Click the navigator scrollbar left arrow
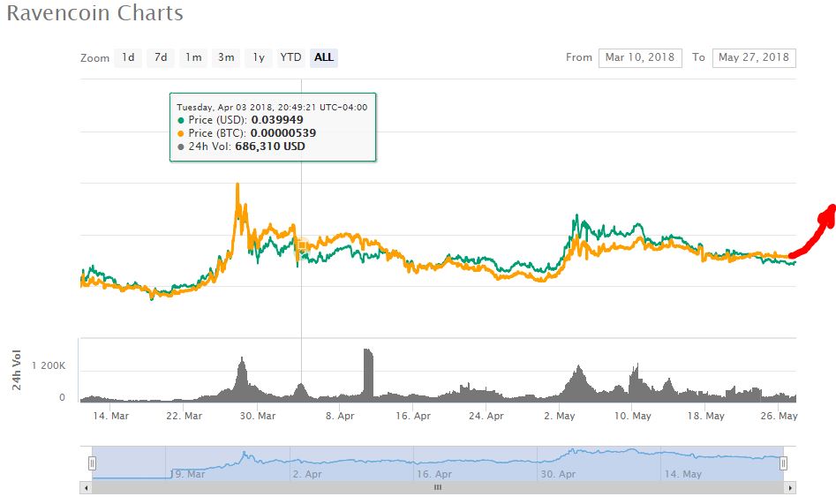Image resolution: width=836 pixels, height=504 pixels. 86,487
